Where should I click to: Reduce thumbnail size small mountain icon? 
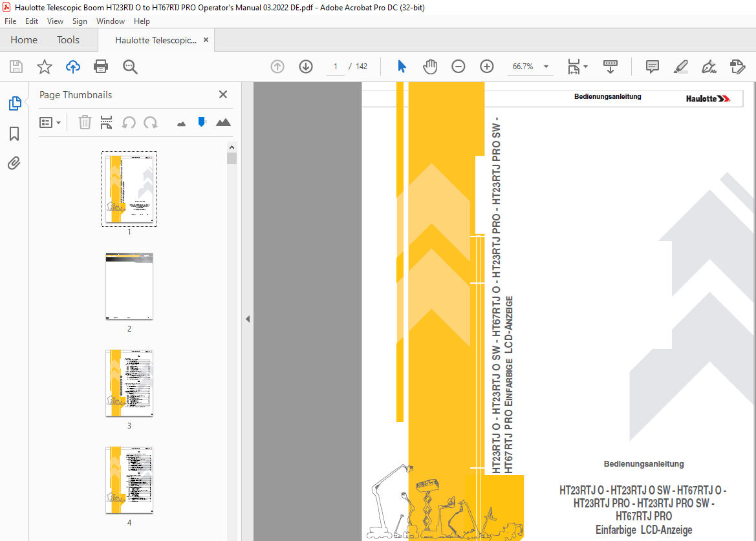point(181,124)
